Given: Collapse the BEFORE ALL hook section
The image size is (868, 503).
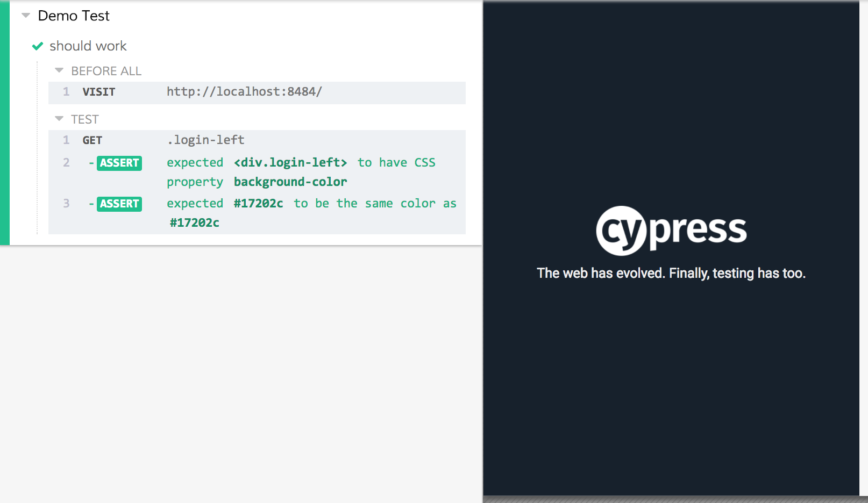Looking at the screenshot, I should pos(59,70).
